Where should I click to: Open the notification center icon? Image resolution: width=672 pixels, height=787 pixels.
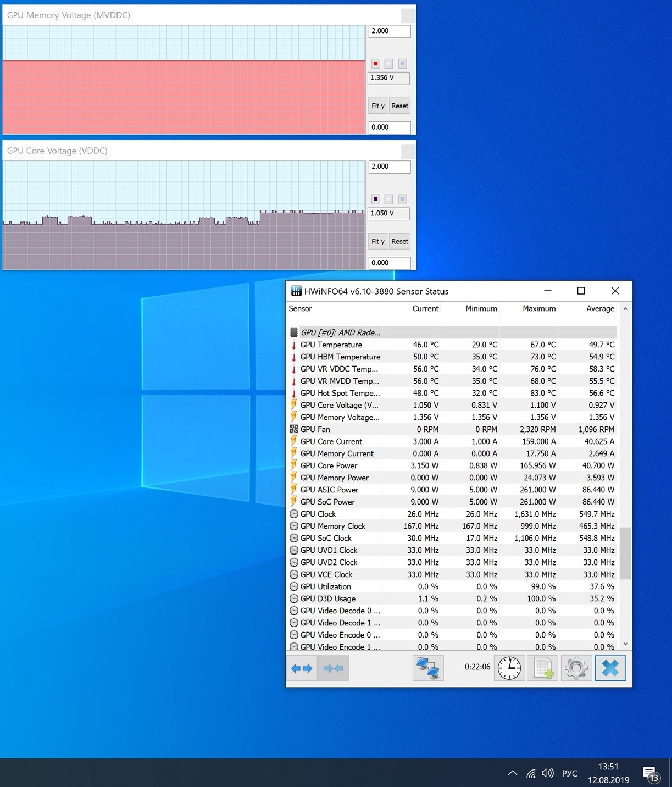pos(651,774)
